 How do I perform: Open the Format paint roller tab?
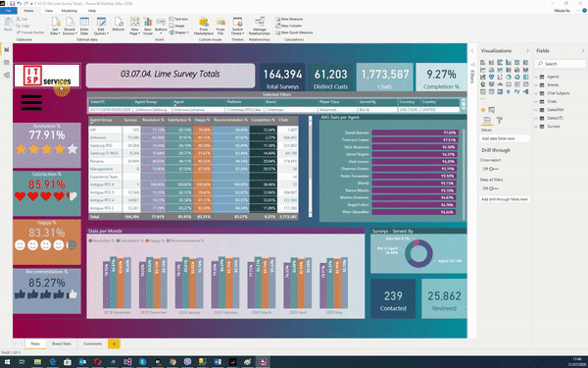(x=500, y=121)
